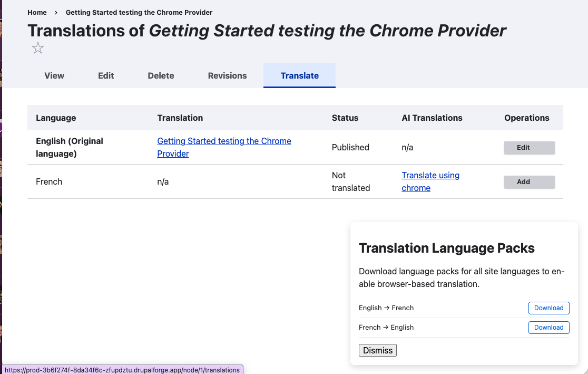
Task: Click the AI Translations column header
Action: 432,118
